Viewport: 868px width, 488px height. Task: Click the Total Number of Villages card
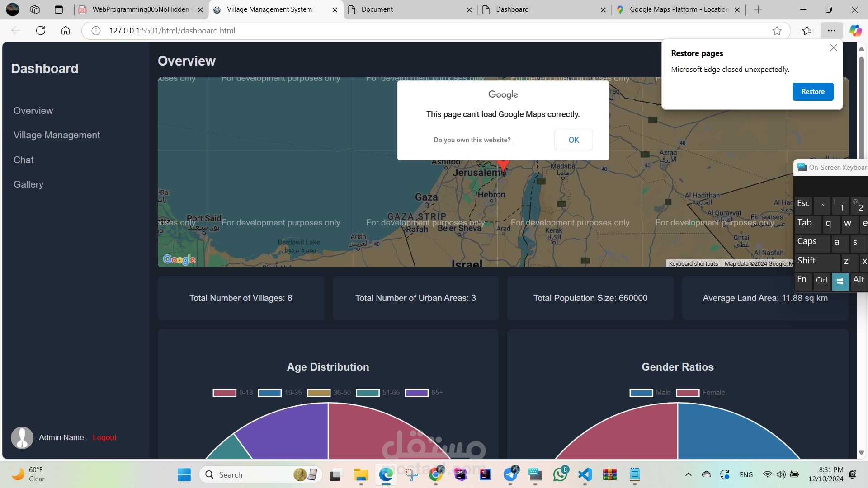[x=241, y=298]
